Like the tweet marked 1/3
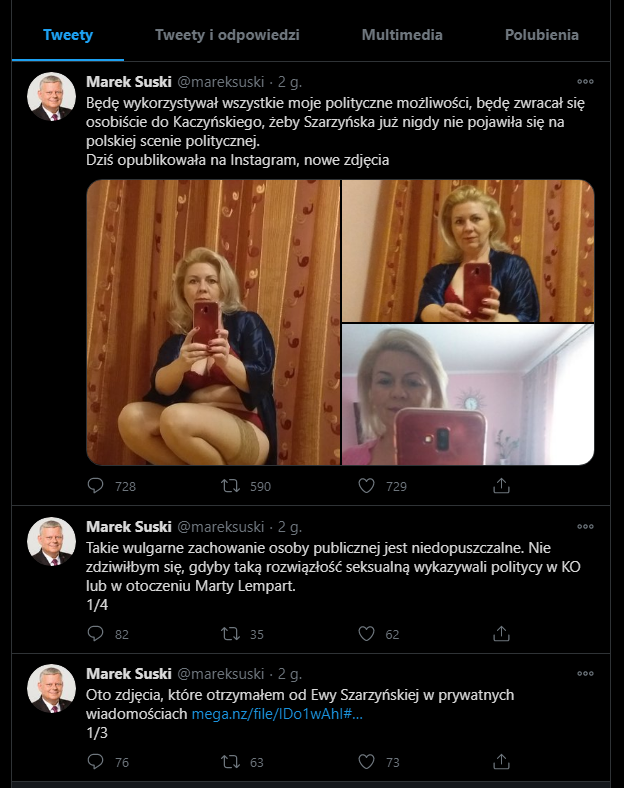Viewport: 624px width, 788px height. [367, 762]
